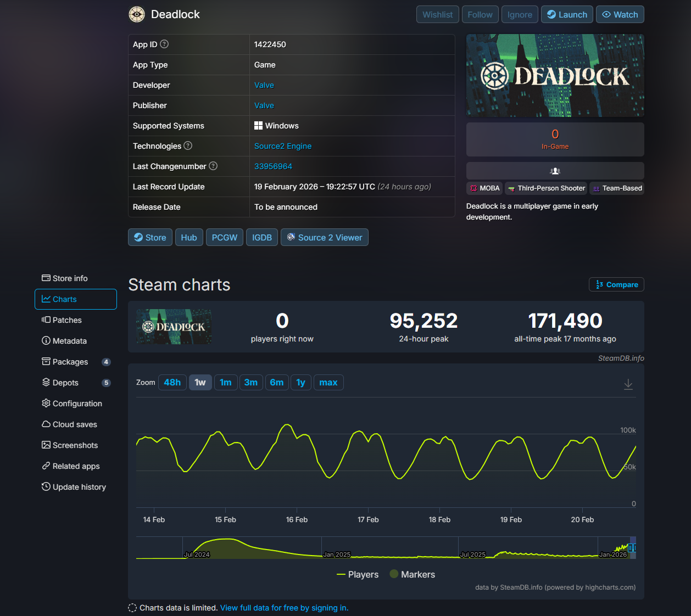Click the sign-in link for full data

coord(284,608)
